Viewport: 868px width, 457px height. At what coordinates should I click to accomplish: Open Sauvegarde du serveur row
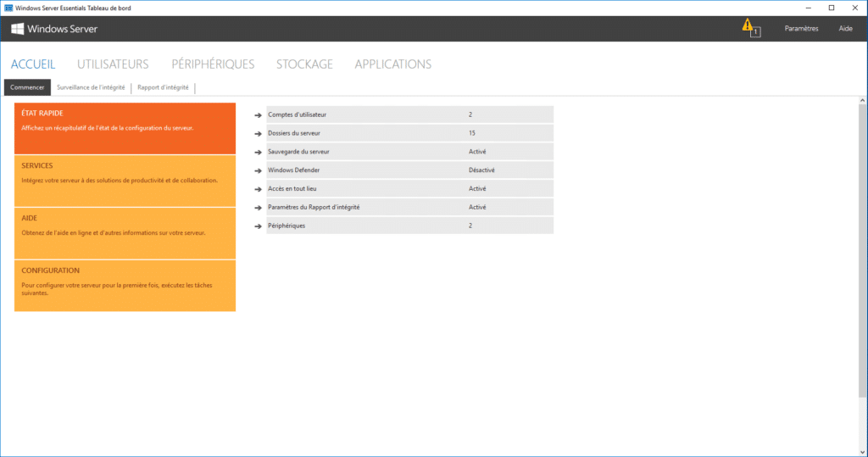[409, 151]
